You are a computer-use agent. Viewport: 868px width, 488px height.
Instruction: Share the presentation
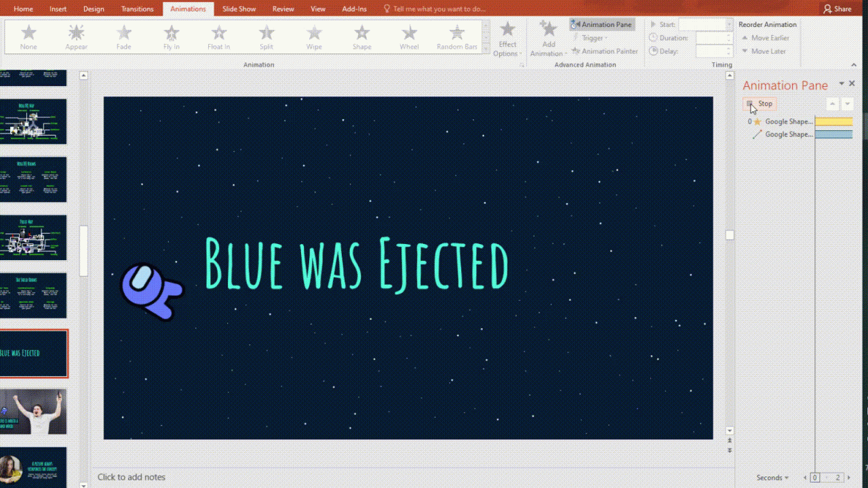pos(837,9)
